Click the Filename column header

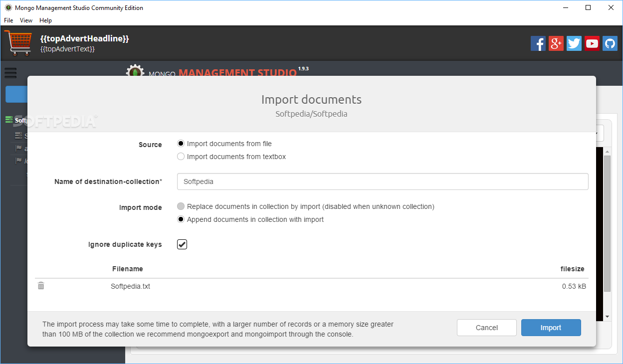pyautogui.click(x=128, y=269)
